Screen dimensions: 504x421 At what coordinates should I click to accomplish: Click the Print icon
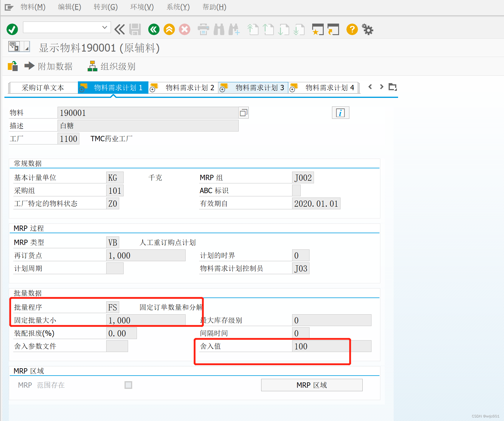click(x=203, y=29)
